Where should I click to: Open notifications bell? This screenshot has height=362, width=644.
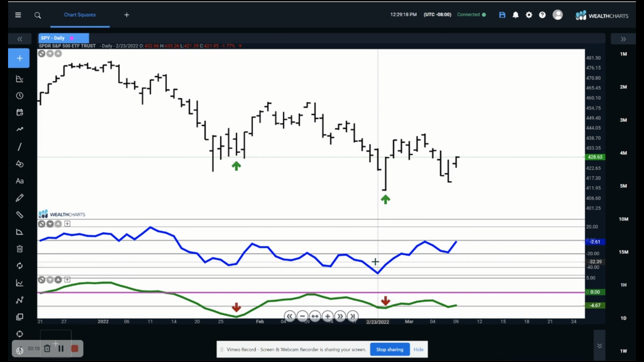[516, 15]
